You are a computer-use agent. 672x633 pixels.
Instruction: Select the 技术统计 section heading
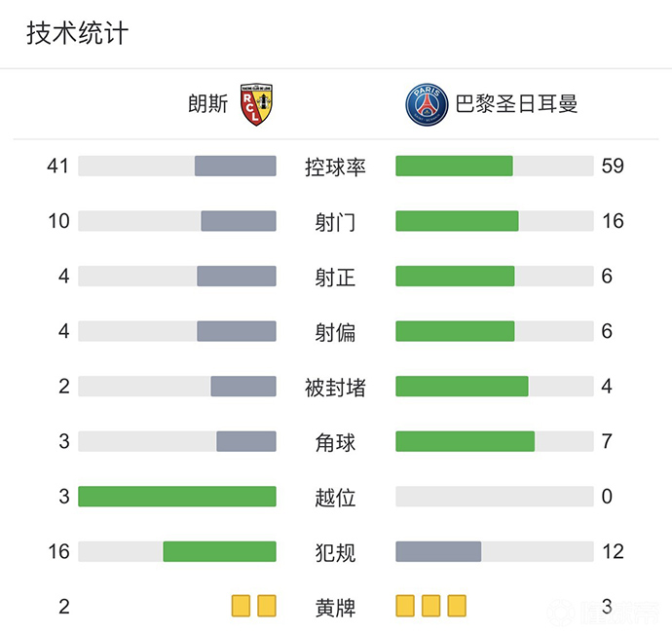pyautogui.click(x=77, y=33)
